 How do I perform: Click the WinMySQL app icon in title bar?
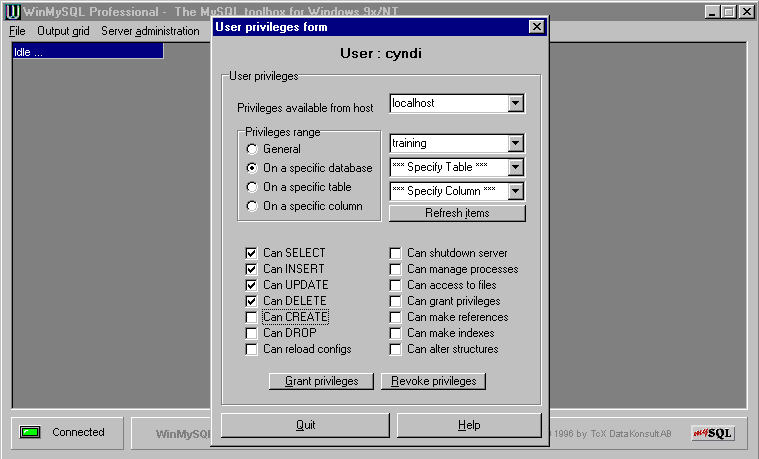tap(13, 11)
